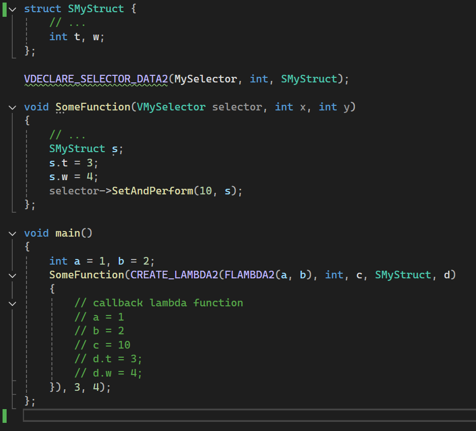Place cursor on s.w = 4; line

coord(74,177)
